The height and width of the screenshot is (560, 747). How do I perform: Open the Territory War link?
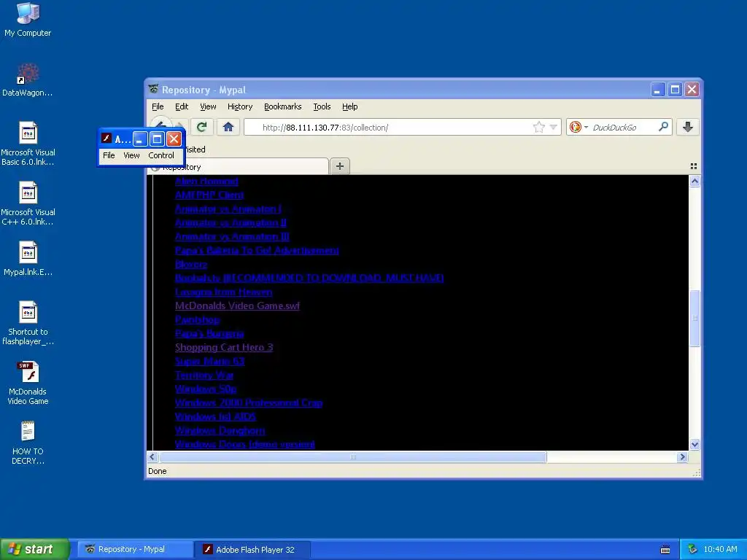[x=204, y=375]
